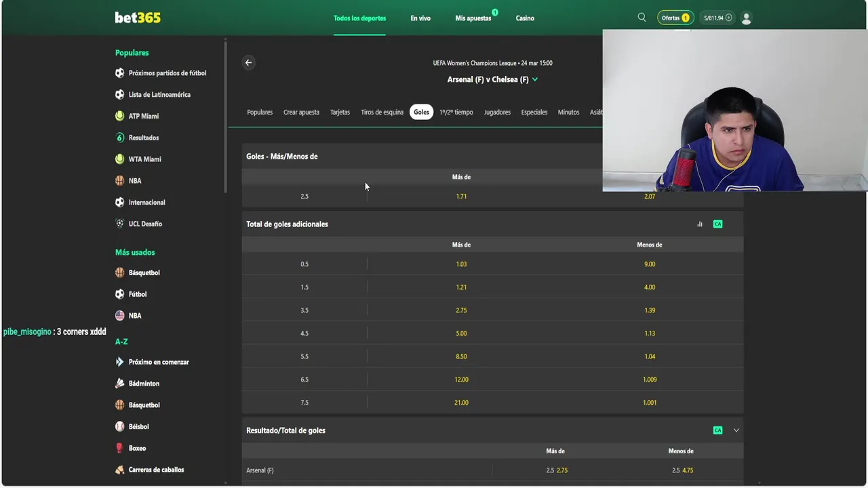Click the Internacional soccer ball icon

pos(120,202)
